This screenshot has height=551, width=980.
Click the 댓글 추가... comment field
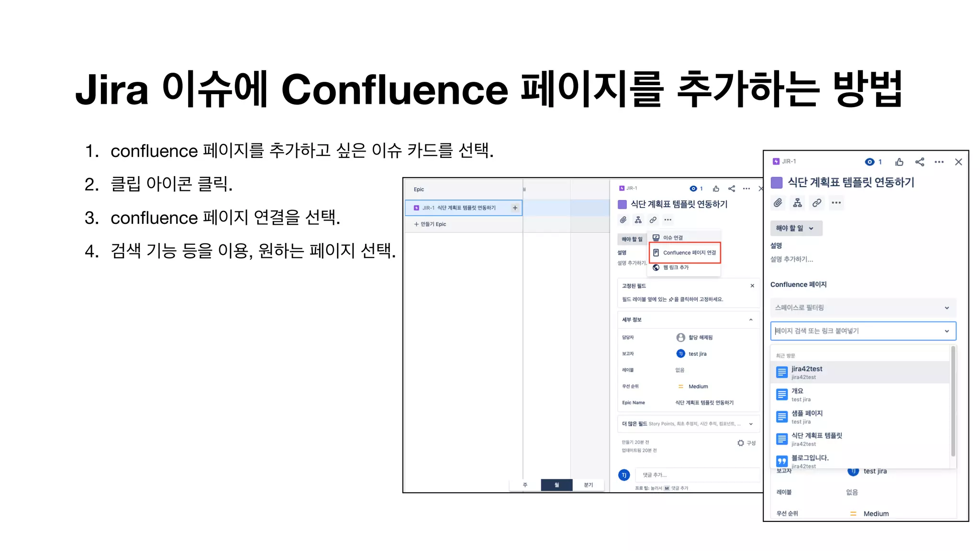698,475
